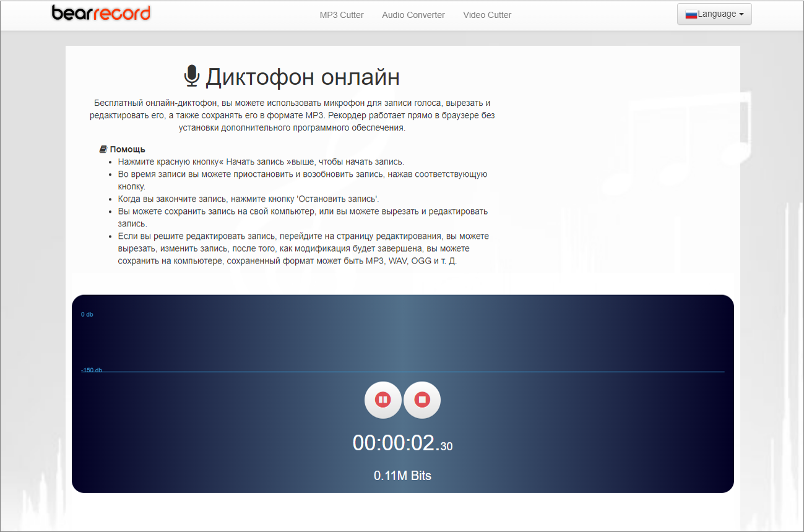Screen dimensions: 804x532
Task: Stop the recording with the stop button
Action: point(422,400)
